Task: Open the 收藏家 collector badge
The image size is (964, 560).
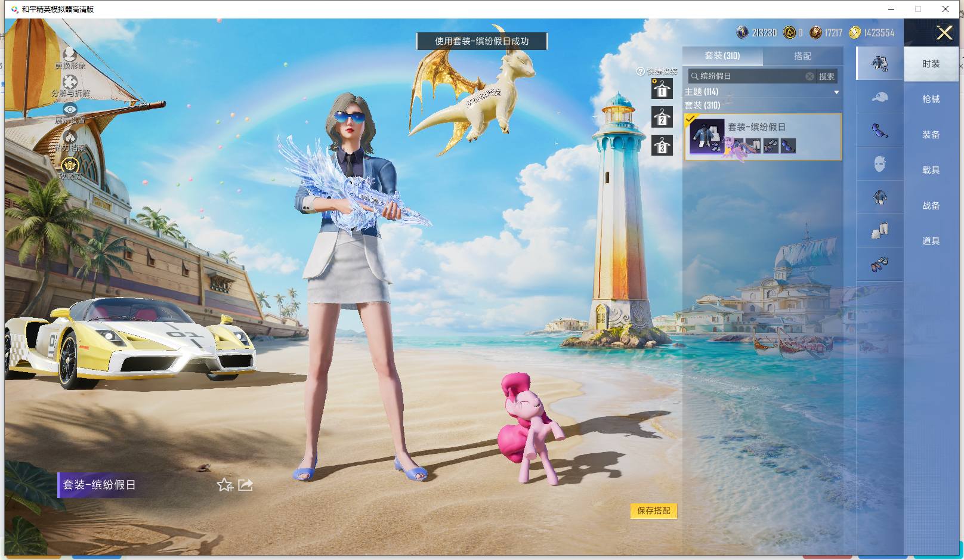Action: [70, 165]
